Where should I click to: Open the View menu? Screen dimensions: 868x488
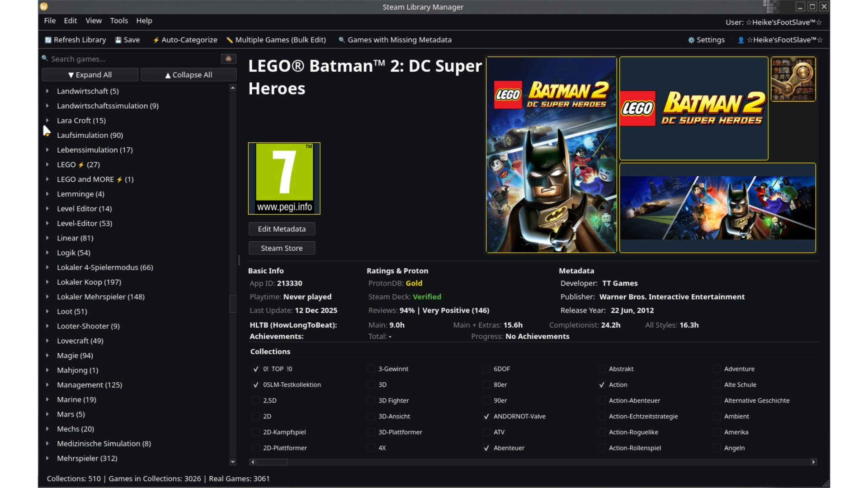[94, 20]
